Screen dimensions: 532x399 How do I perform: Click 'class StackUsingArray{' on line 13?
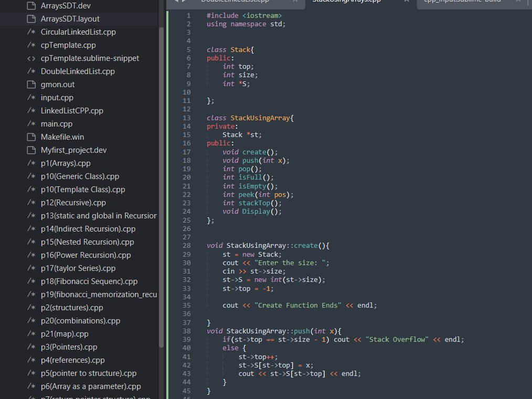pos(250,118)
